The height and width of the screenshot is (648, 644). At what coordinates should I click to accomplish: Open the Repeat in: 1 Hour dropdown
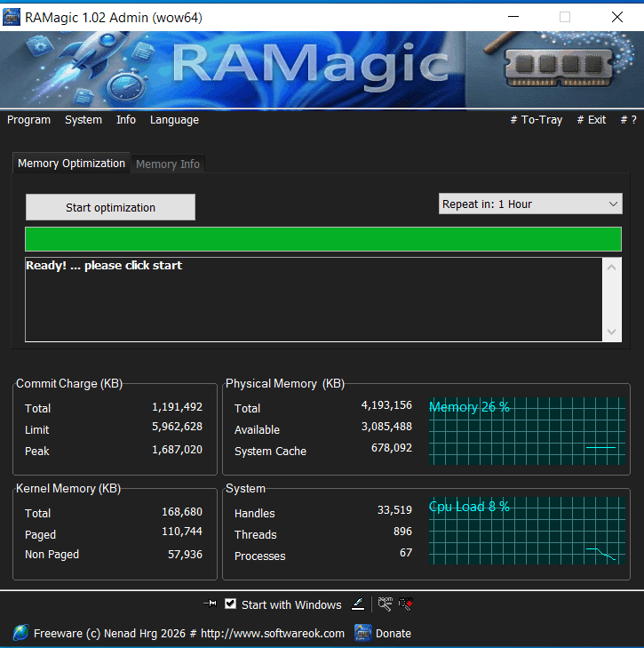pos(530,204)
